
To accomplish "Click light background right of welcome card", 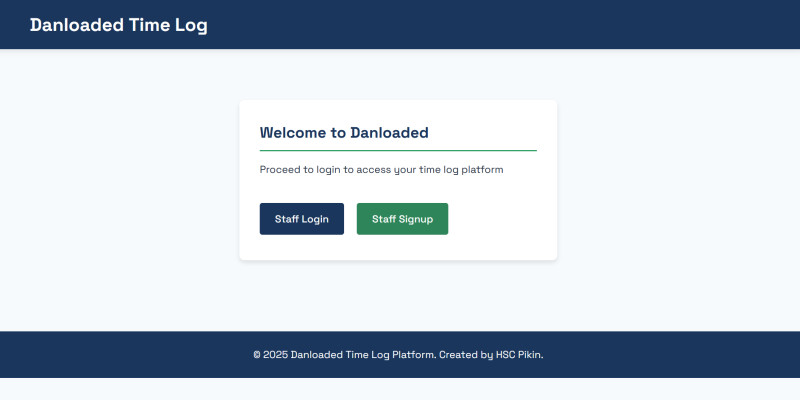I will coord(680,190).
